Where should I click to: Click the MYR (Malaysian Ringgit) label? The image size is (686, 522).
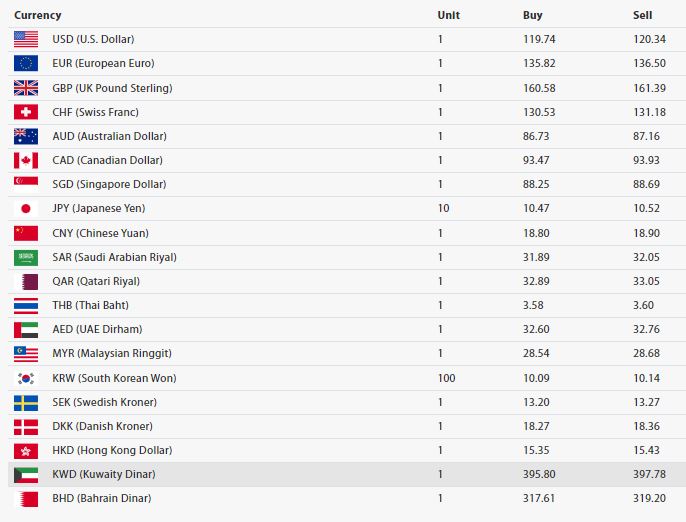click(x=112, y=353)
